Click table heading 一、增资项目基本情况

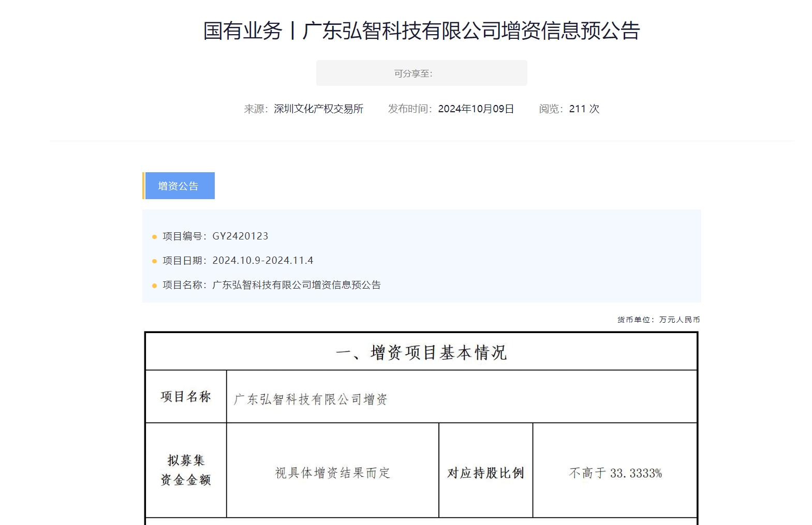pos(421,352)
